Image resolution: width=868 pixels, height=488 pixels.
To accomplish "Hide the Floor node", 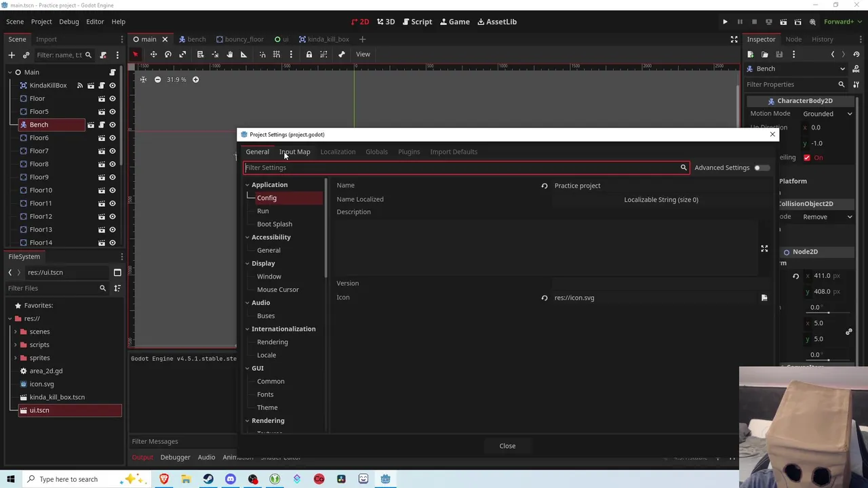I will tap(113, 98).
